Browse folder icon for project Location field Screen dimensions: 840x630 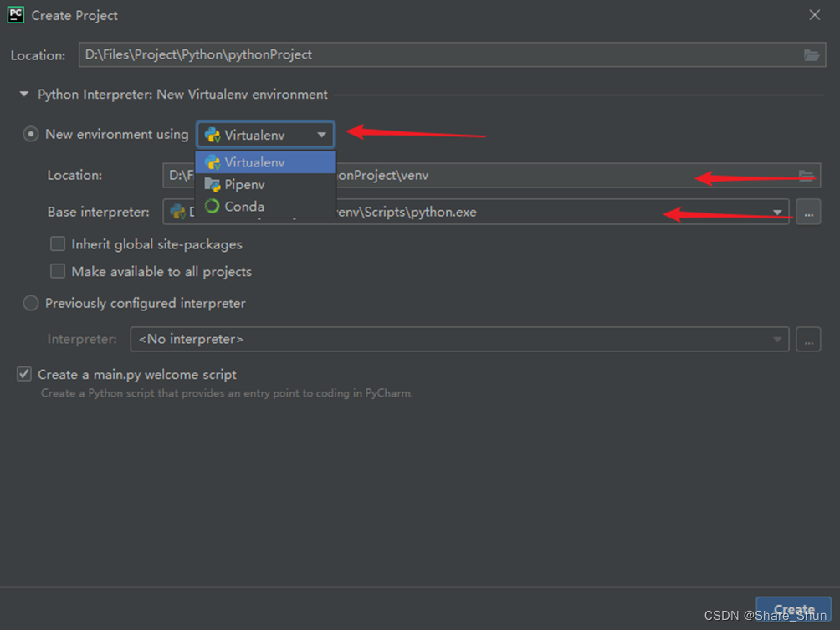coord(811,54)
